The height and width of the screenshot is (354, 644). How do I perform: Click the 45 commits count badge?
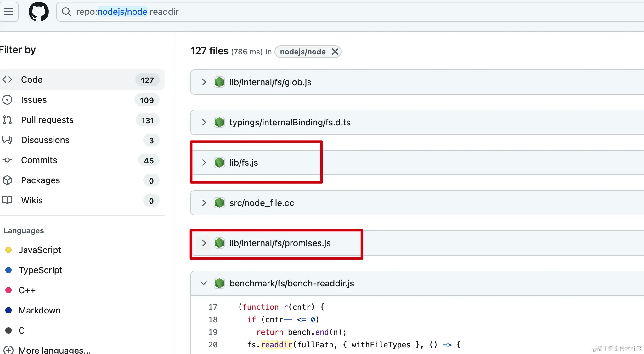pos(149,161)
